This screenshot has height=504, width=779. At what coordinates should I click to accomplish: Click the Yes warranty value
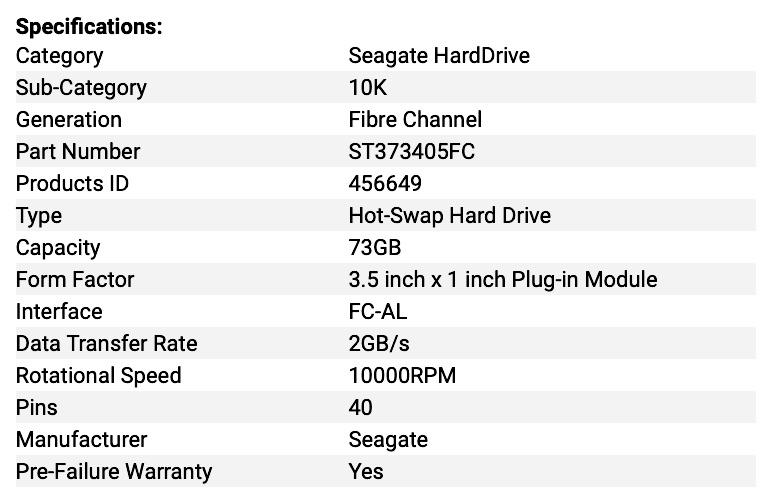(x=366, y=471)
